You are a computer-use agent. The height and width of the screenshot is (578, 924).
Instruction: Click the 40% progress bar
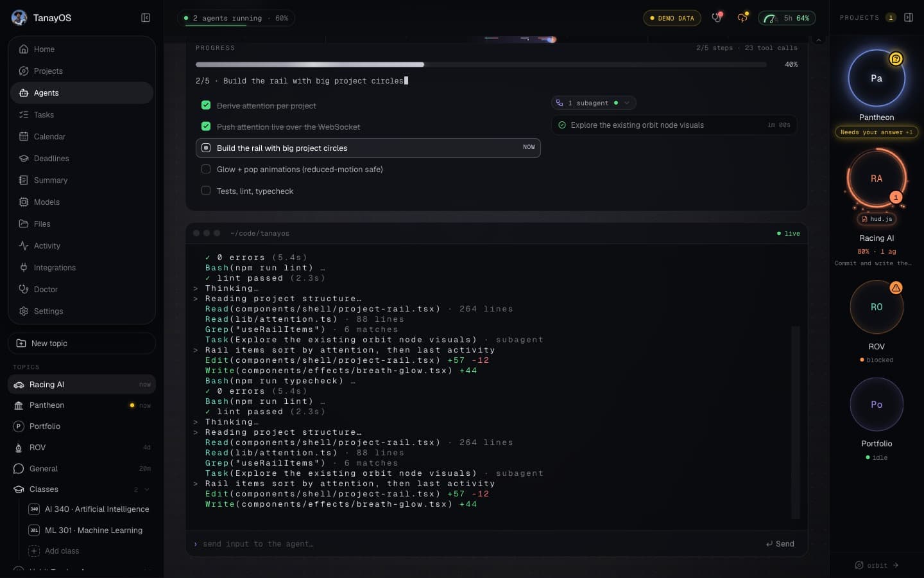click(x=481, y=65)
